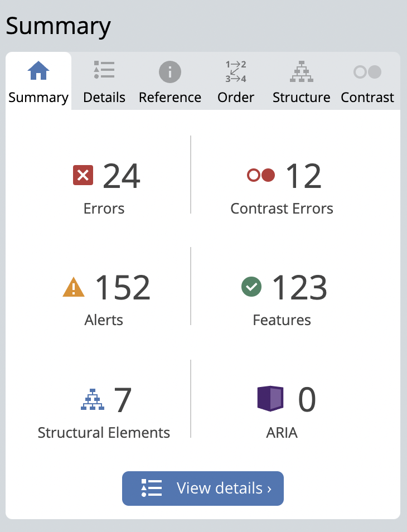Screen dimensions: 407x532
Task: Click the green checkmark Features icon
Action: coord(251,287)
